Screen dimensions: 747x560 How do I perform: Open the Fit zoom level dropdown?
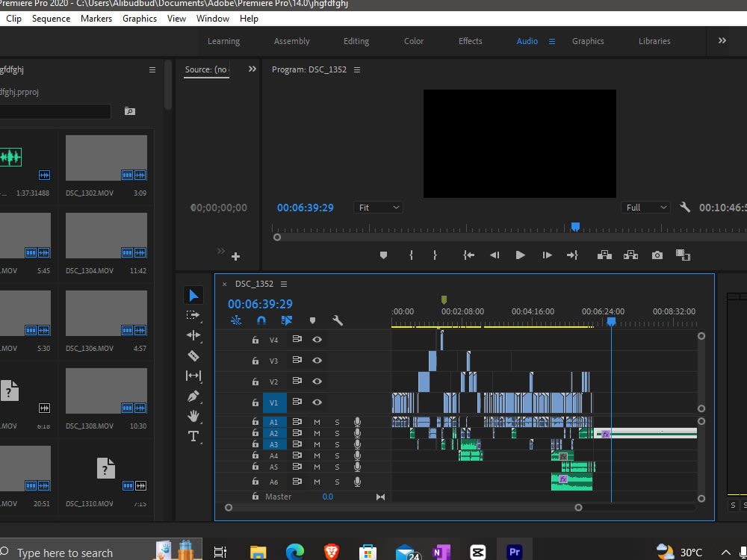[378, 207]
